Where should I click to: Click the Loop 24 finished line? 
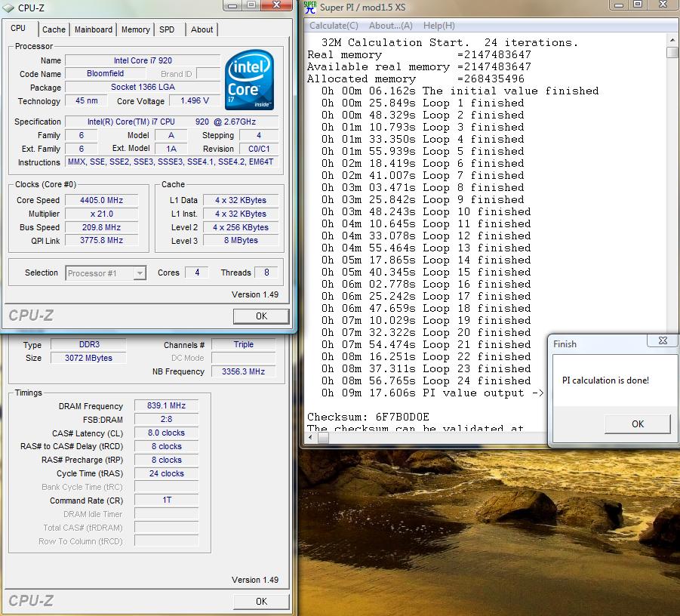point(426,381)
